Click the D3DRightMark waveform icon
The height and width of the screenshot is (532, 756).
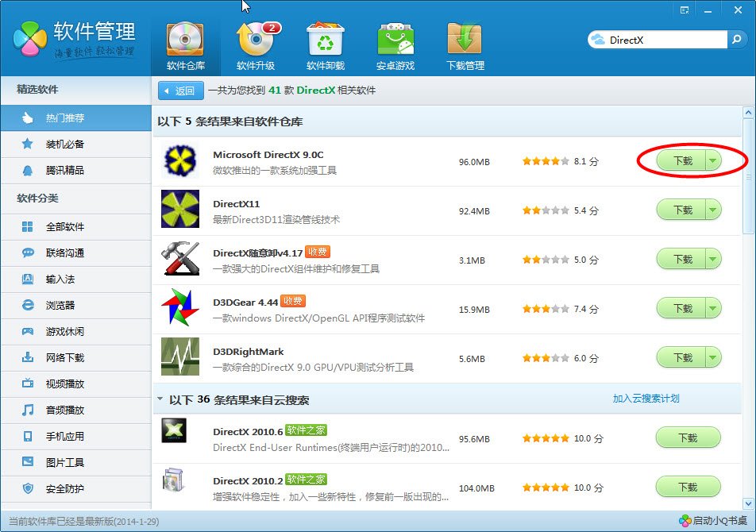179,357
